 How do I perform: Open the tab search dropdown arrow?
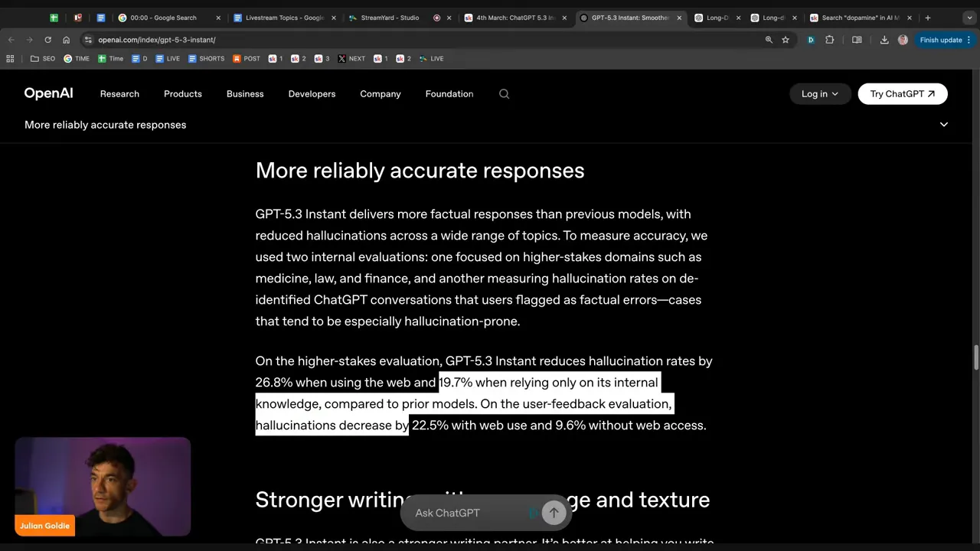(969, 18)
